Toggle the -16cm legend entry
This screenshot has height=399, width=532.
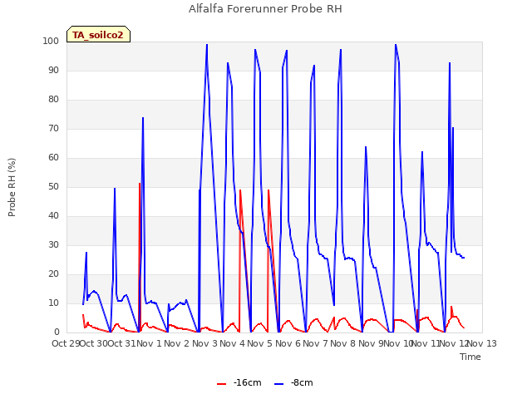tap(239, 382)
